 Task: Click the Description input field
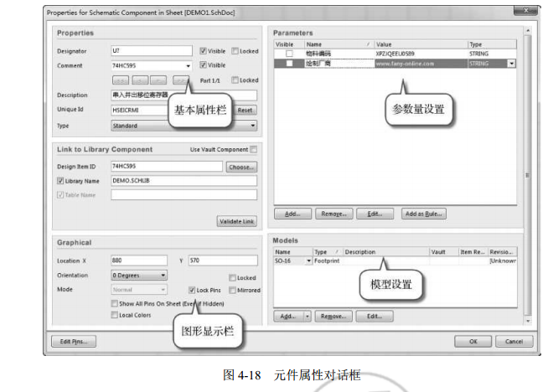tap(184, 95)
